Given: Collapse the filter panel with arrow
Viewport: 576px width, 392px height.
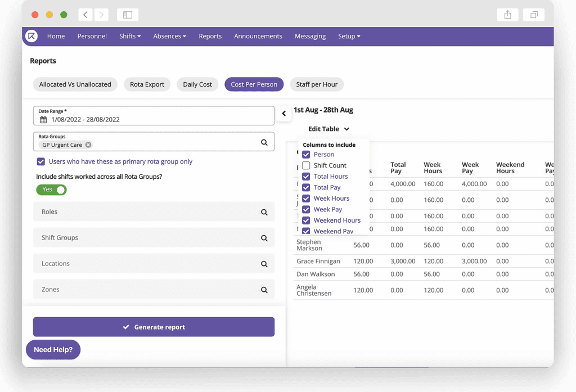Looking at the screenshot, I should tap(283, 114).
